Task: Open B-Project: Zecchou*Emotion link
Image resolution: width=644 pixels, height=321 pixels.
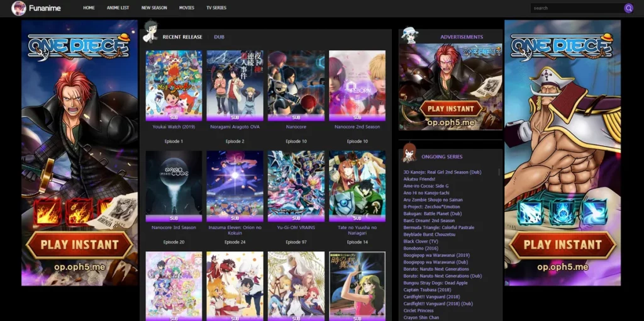Action: tap(431, 206)
